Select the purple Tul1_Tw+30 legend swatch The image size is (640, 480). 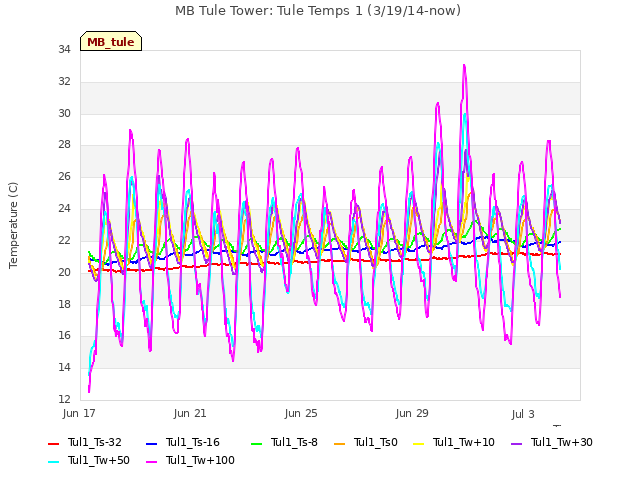pyautogui.click(x=516, y=444)
